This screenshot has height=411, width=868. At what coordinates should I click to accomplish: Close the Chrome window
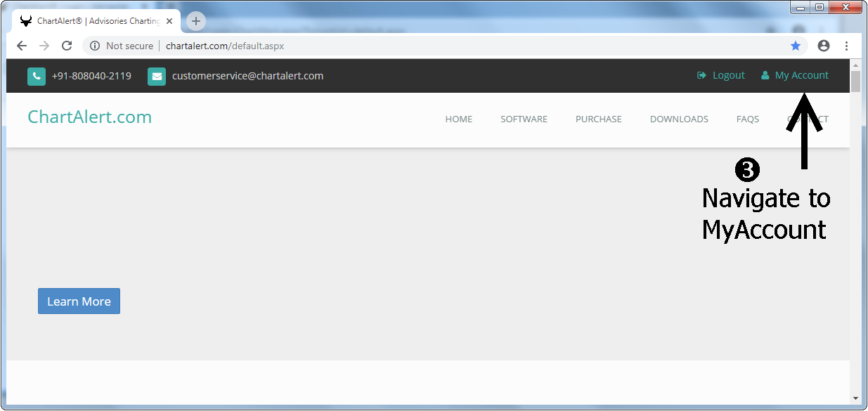coord(844,7)
